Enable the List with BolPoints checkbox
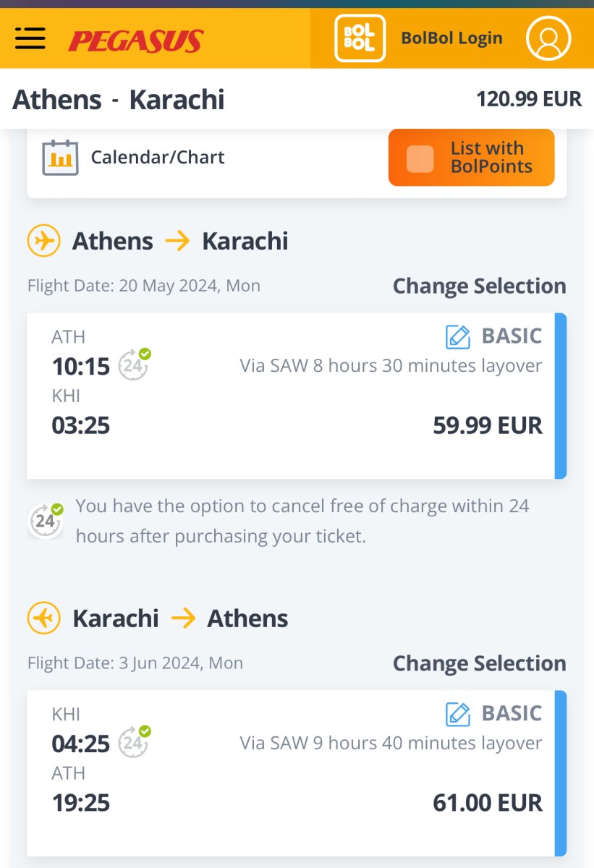Screen dimensions: 594x868 point(420,158)
